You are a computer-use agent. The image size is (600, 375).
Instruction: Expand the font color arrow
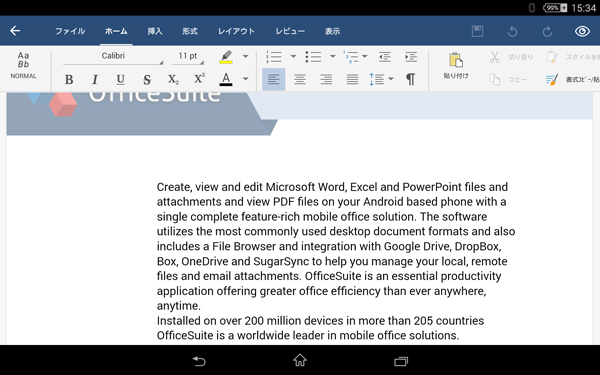[246, 79]
